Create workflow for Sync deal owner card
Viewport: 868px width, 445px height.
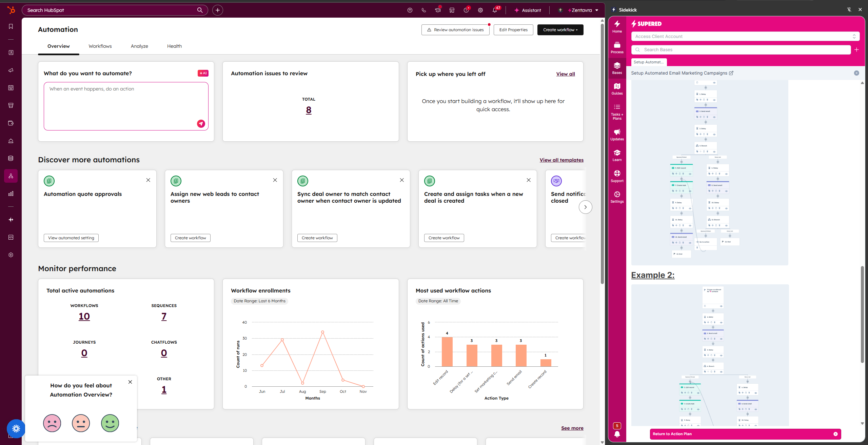(317, 238)
